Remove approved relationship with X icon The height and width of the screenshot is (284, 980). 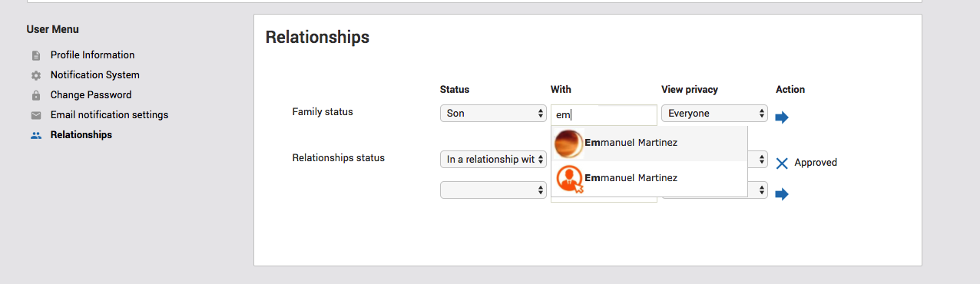point(782,163)
